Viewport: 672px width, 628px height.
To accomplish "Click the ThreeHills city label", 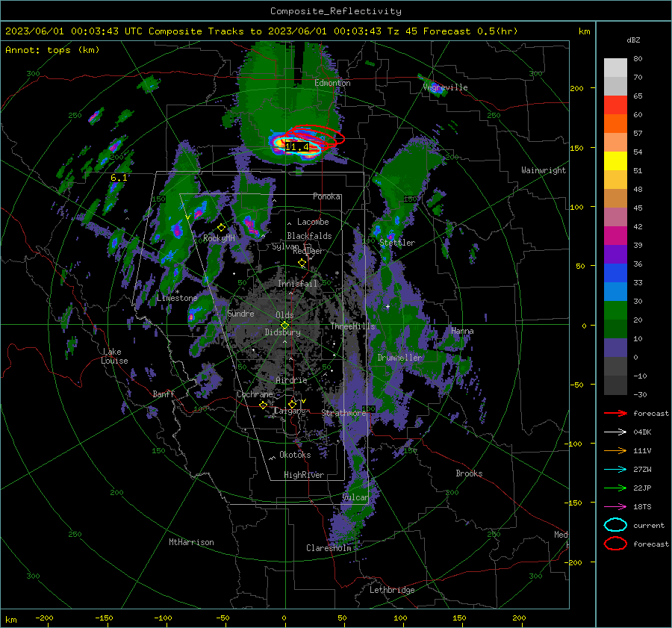I will point(352,326).
